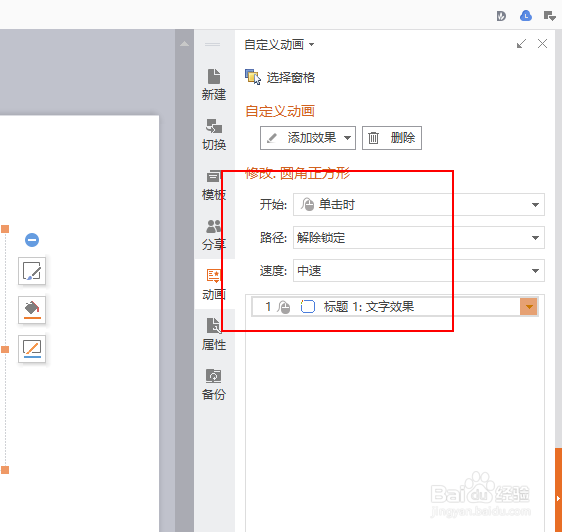Open the 属性 properties sidebar panel
The image size is (562, 532).
tap(214, 334)
